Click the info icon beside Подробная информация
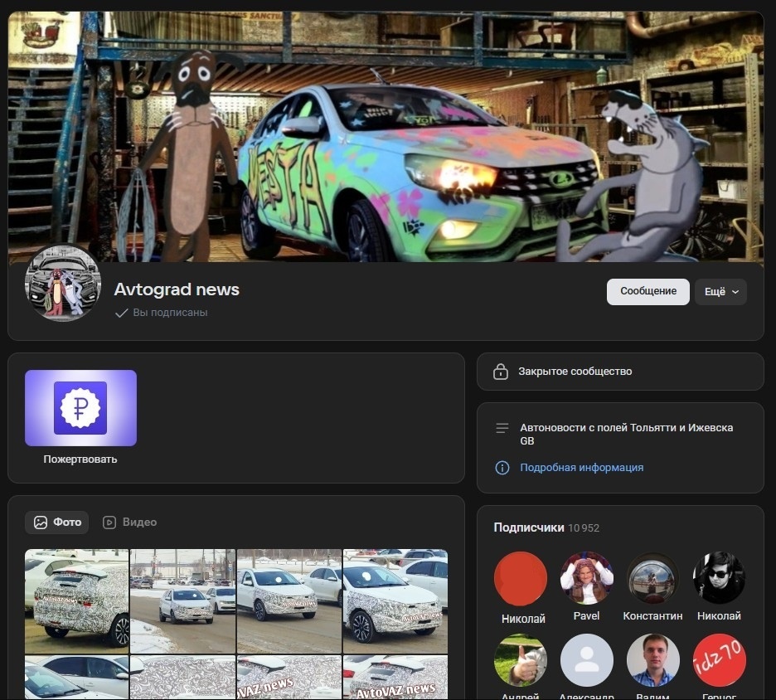The width and height of the screenshot is (776, 700). coord(502,467)
